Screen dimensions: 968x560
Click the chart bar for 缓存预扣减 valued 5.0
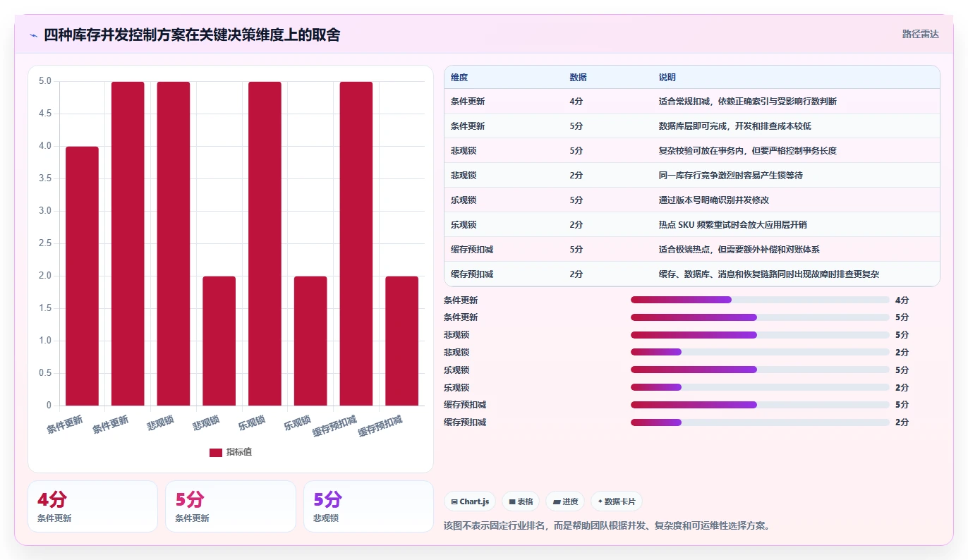(x=356, y=243)
